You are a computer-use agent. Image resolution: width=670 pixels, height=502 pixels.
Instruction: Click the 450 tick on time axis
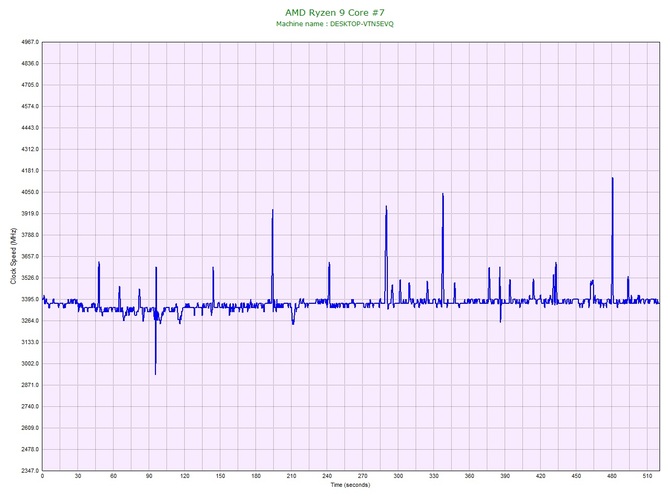(576, 476)
